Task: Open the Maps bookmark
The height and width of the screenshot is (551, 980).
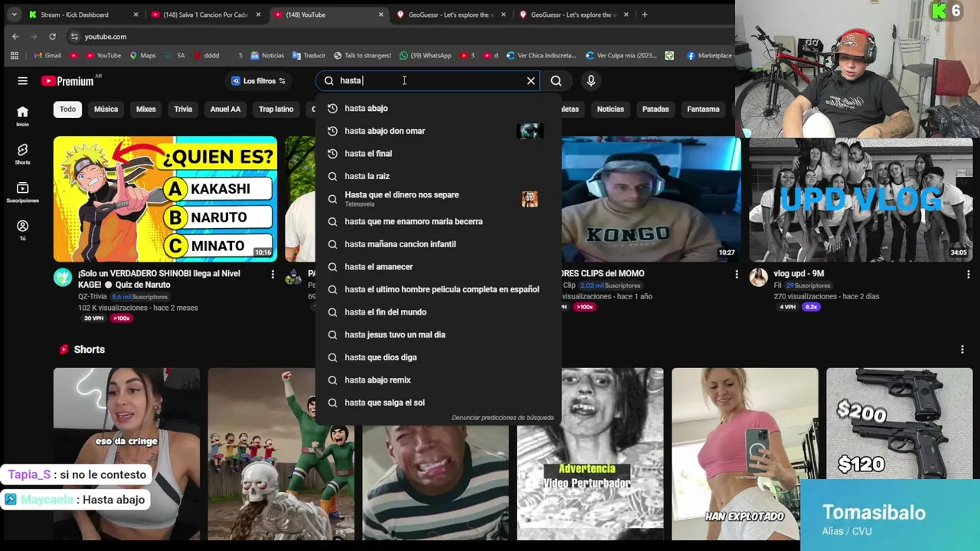Action: click(143, 55)
